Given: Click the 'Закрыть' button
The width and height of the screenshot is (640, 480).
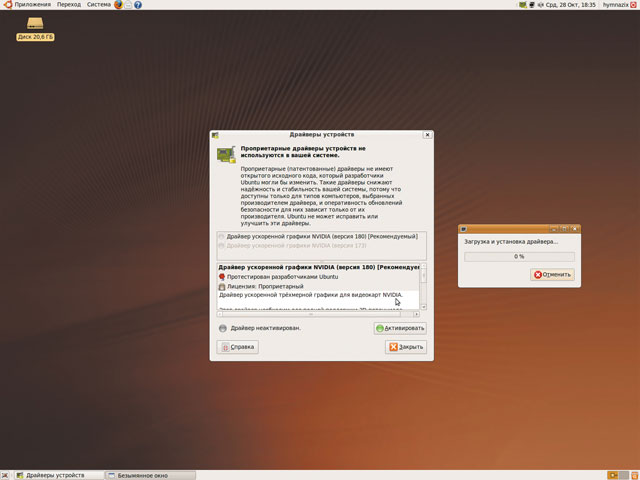Looking at the screenshot, I should (406, 347).
